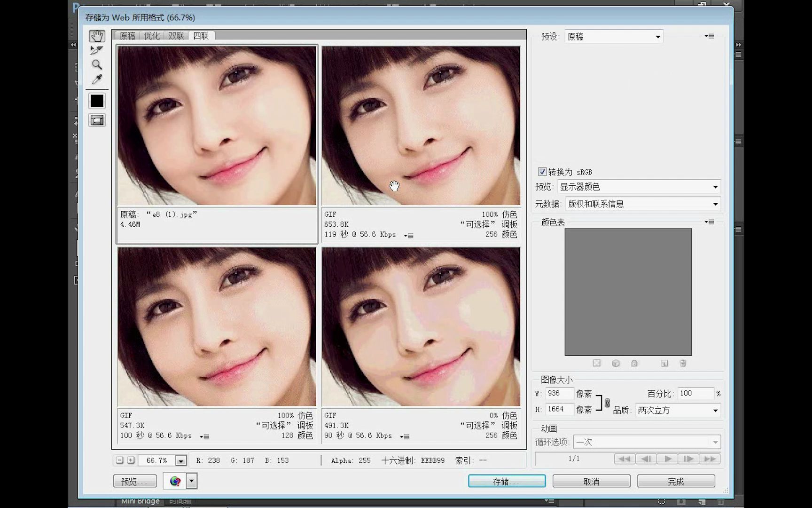Select the Slice Select tool
812x508 pixels.
click(97, 50)
